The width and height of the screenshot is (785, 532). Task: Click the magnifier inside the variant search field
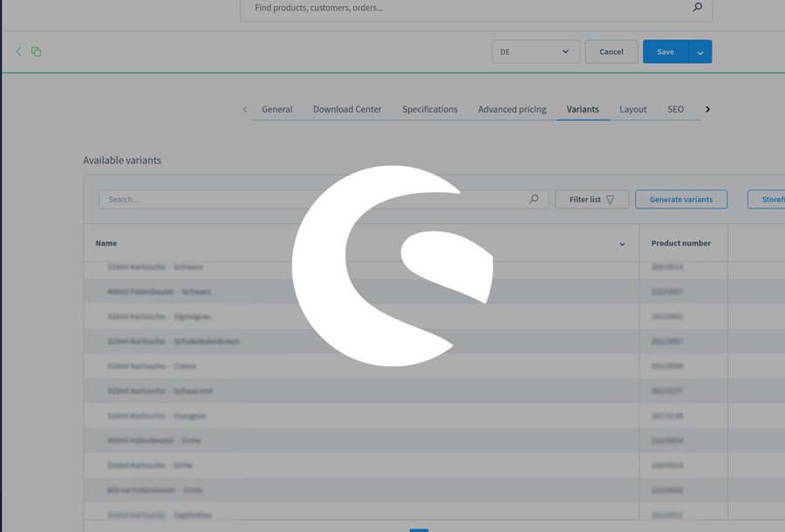pyautogui.click(x=533, y=199)
